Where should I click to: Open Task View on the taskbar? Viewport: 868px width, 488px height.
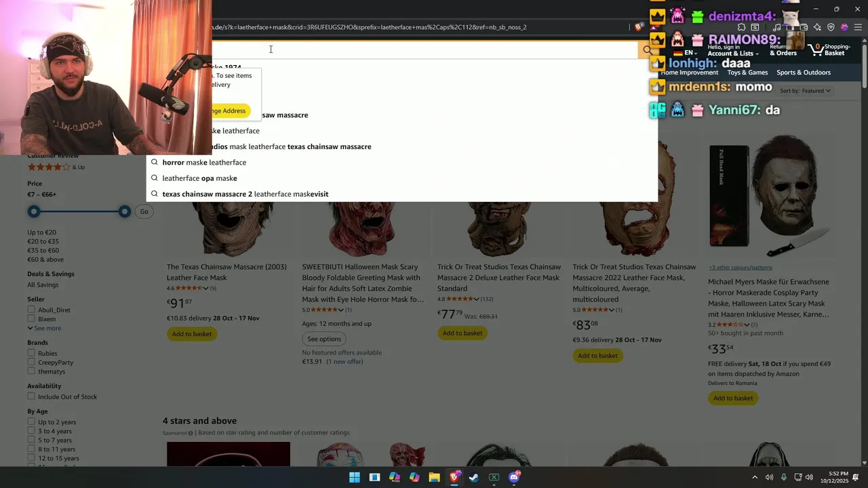[x=374, y=477]
